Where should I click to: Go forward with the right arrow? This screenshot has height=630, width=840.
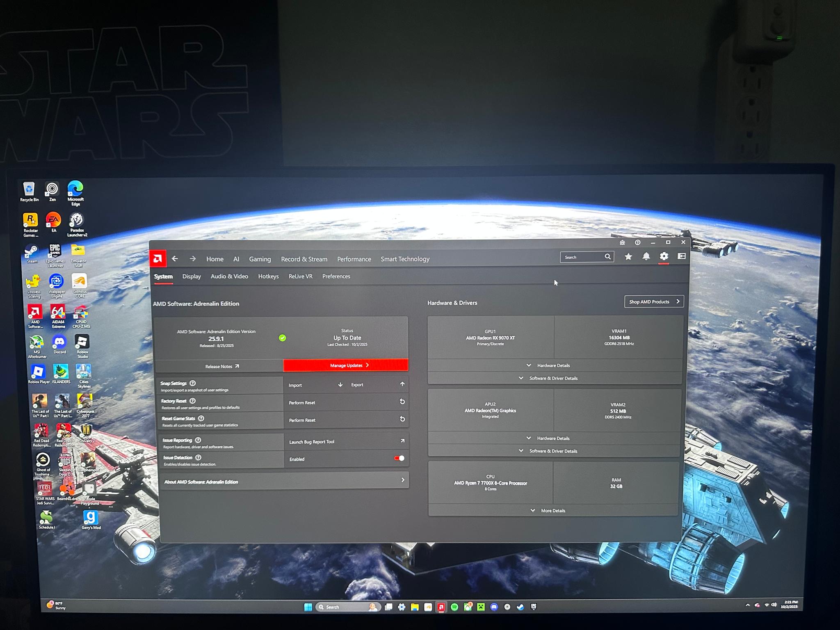click(192, 258)
